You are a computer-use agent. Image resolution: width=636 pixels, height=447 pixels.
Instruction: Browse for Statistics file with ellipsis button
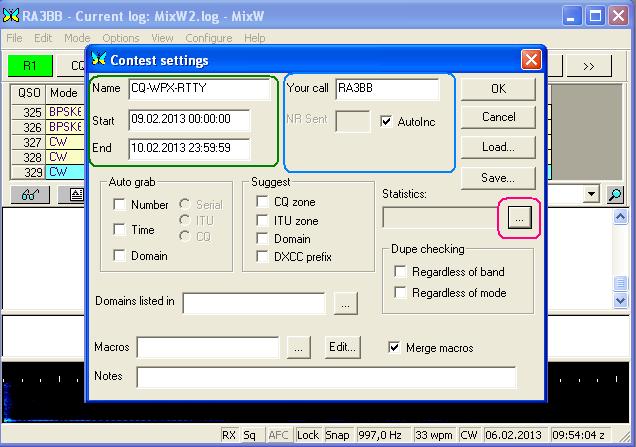518,218
